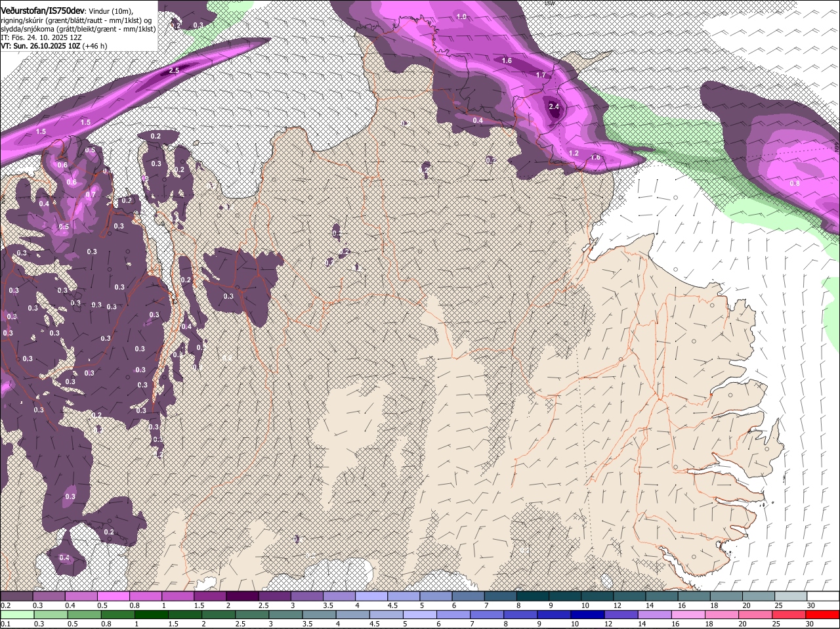This screenshot has height=629, width=840.
Task: Pick the pale green swatch between 0.1 and 0.3, rain legend
Action: pos(17,615)
